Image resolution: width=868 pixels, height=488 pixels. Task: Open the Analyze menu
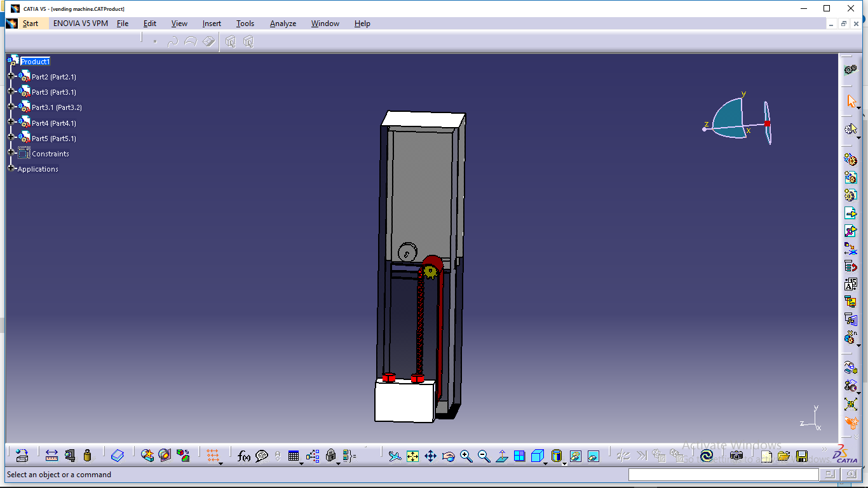click(x=283, y=24)
